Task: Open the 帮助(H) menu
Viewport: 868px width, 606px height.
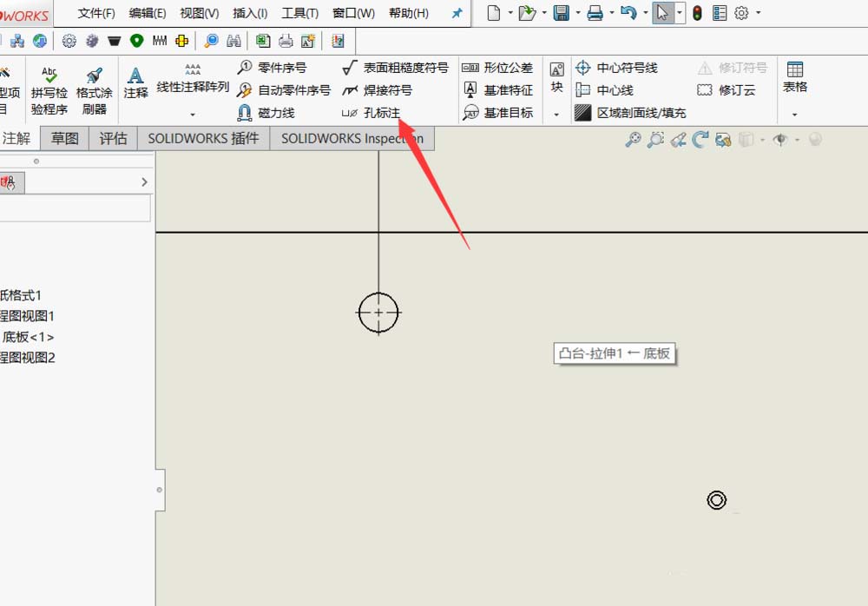Action: (409, 13)
